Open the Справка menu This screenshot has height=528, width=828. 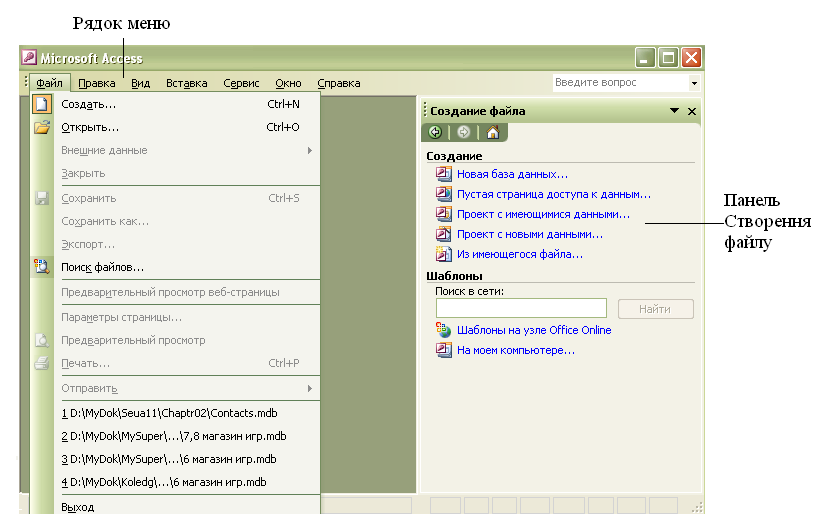click(338, 83)
